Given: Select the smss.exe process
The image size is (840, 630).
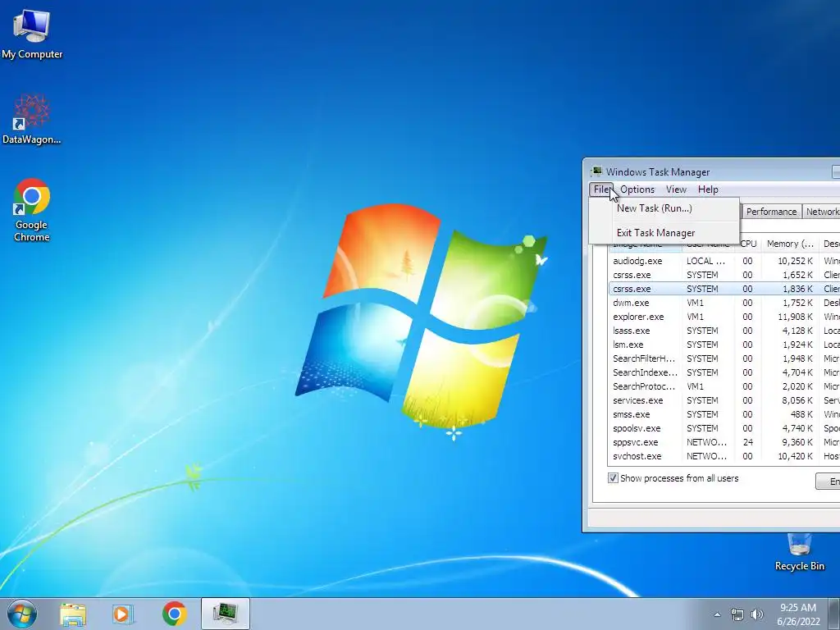Looking at the screenshot, I should (x=724, y=414).
